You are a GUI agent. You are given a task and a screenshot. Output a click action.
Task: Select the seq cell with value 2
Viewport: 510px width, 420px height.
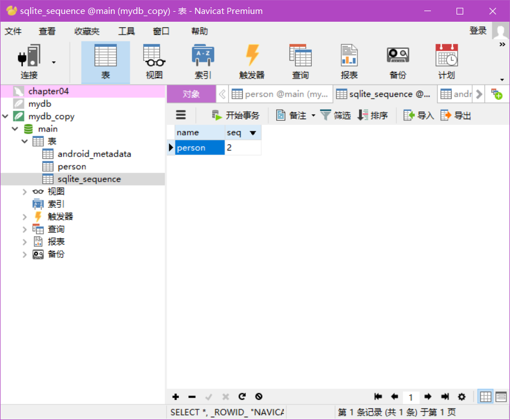tap(243, 148)
